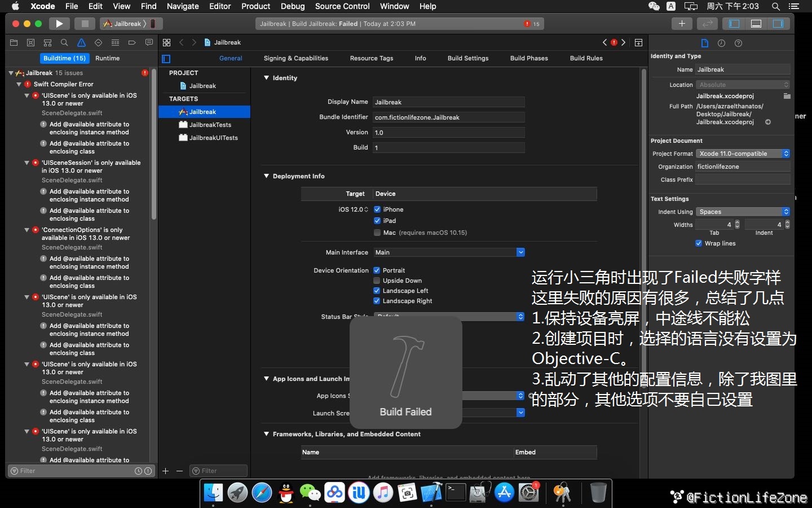Open the Quick Help inspector question mark
This screenshot has width=812, height=508.
click(x=737, y=43)
